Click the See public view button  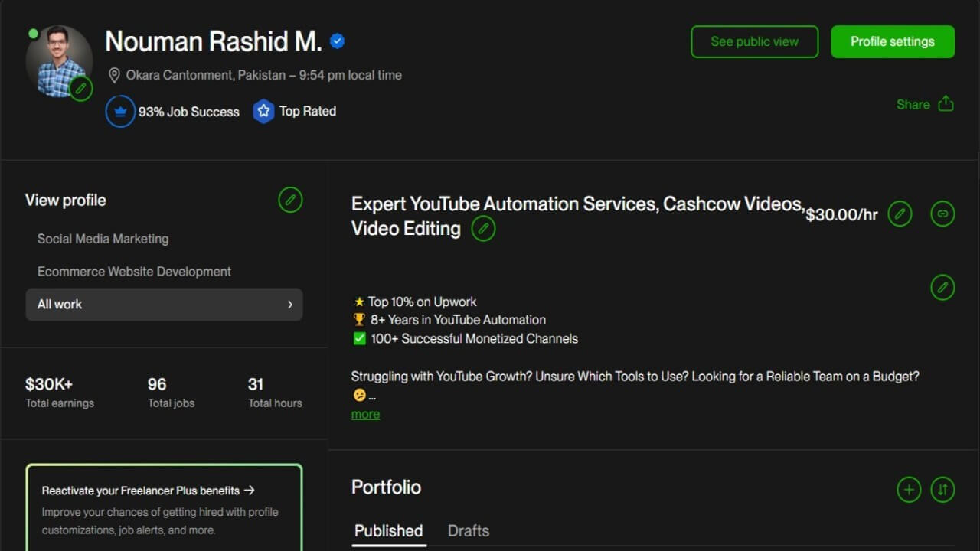coord(754,41)
